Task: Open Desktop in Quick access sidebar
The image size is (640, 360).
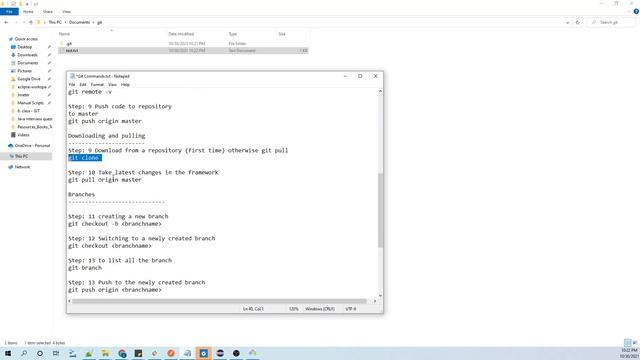Action: click(24, 47)
